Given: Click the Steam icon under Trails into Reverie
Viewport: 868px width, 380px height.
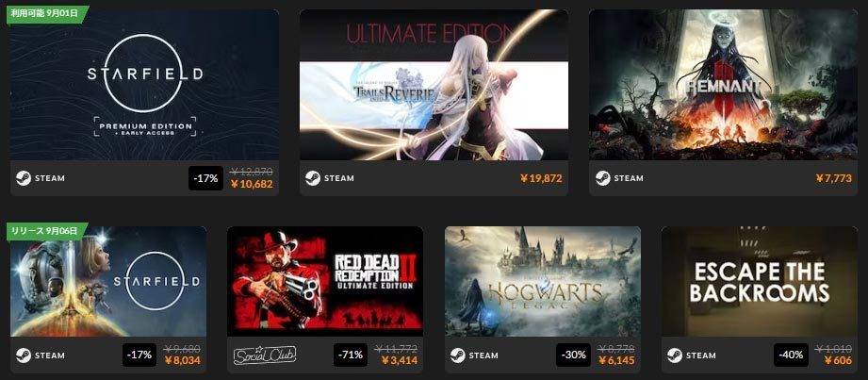Looking at the screenshot, I should click(313, 178).
